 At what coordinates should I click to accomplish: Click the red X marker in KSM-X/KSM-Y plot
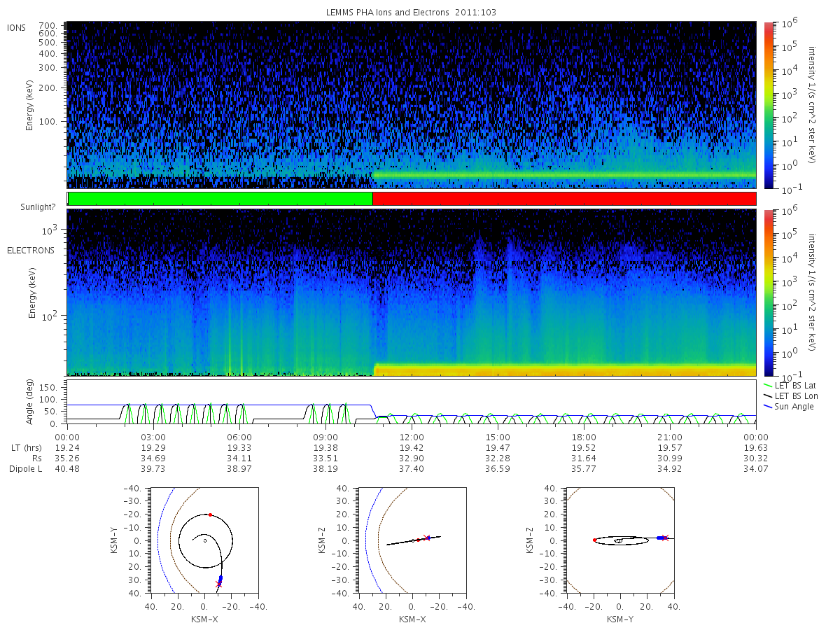pos(218,583)
